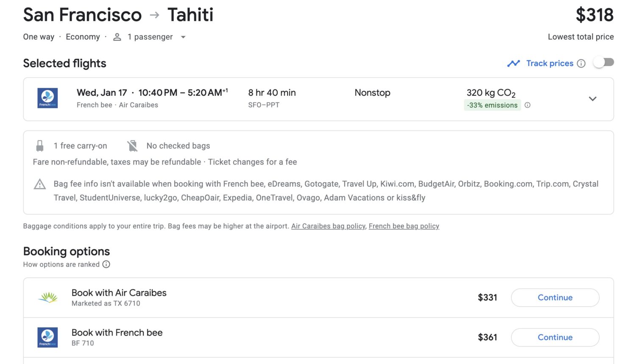
Task: Enable the Track prices toggle
Action: coord(604,62)
